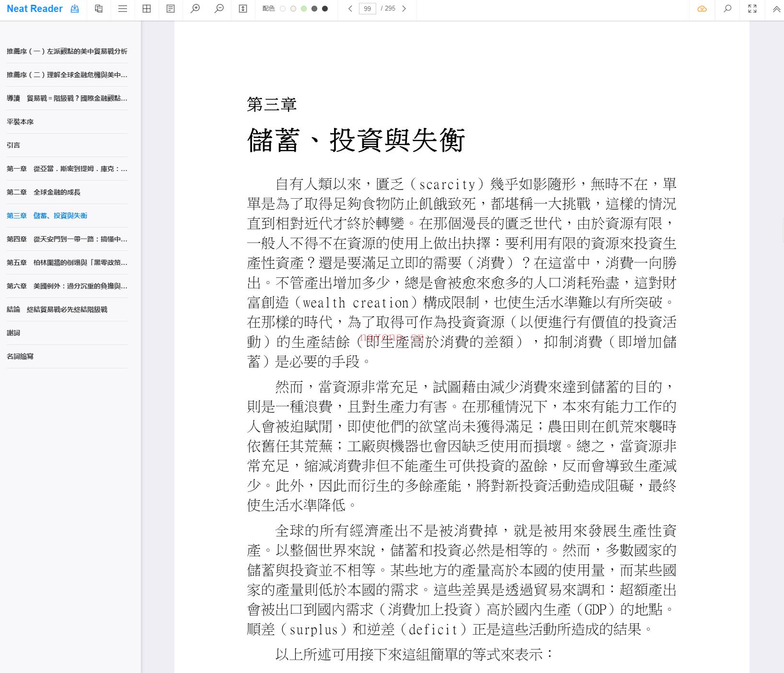Open 第二章 全球金融的成長
This screenshot has height=673, width=784.
tap(44, 192)
